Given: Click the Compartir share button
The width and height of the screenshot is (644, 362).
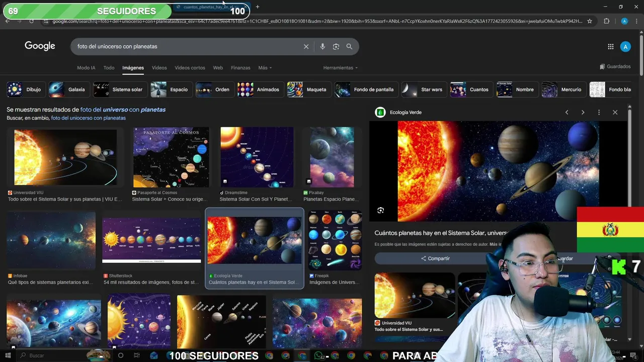Looking at the screenshot, I should [x=435, y=258].
